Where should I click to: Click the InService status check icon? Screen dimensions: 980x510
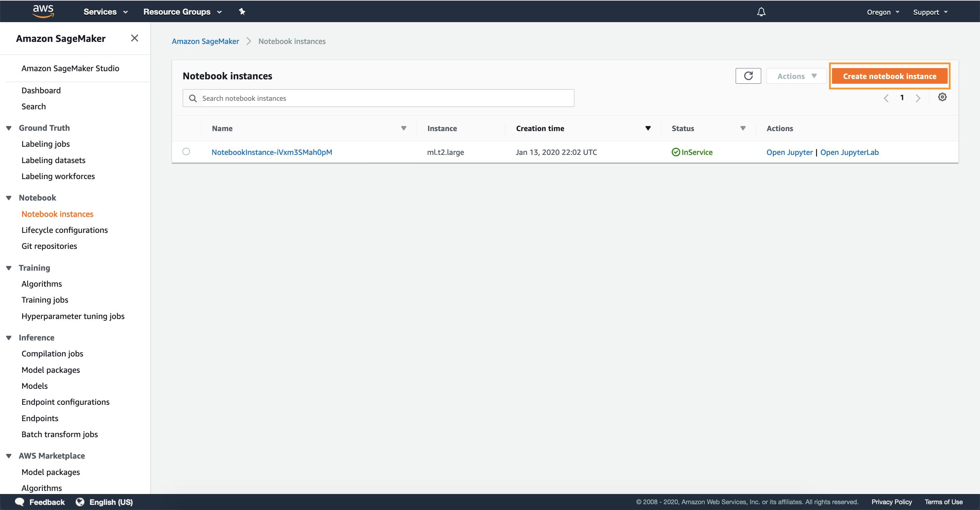click(x=676, y=152)
